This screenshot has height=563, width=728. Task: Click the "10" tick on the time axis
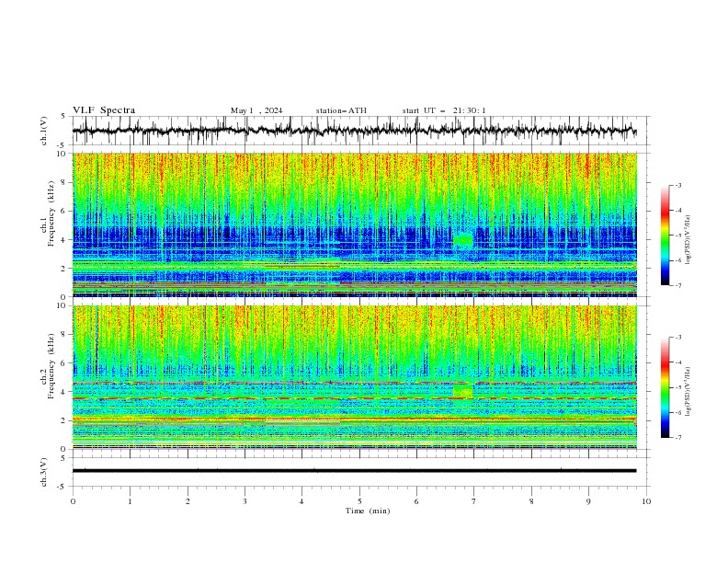(646, 501)
